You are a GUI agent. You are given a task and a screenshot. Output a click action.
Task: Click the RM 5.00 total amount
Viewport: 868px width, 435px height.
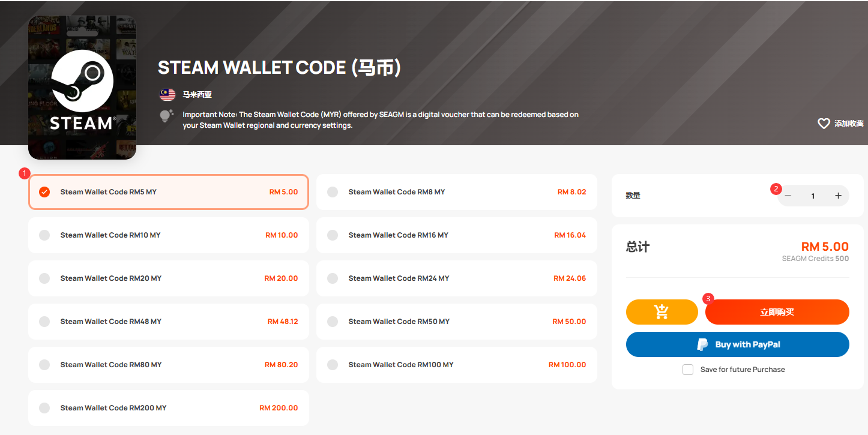[x=825, y=247]
